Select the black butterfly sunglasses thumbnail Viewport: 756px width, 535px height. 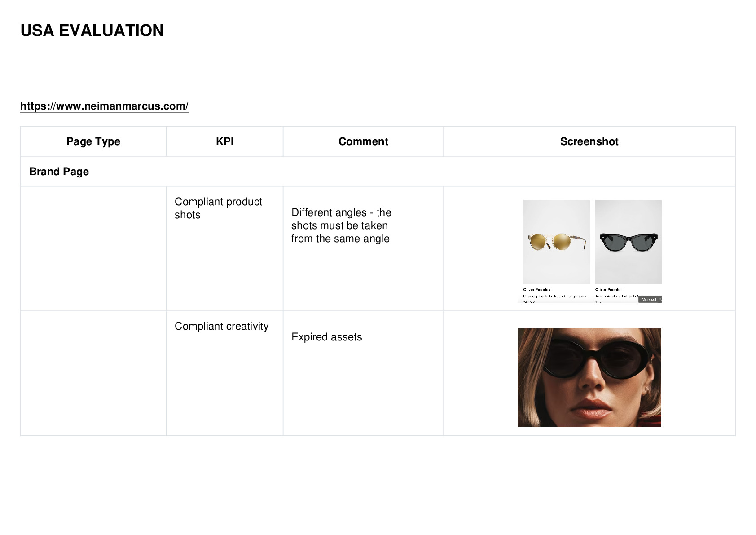coord(629,242)
